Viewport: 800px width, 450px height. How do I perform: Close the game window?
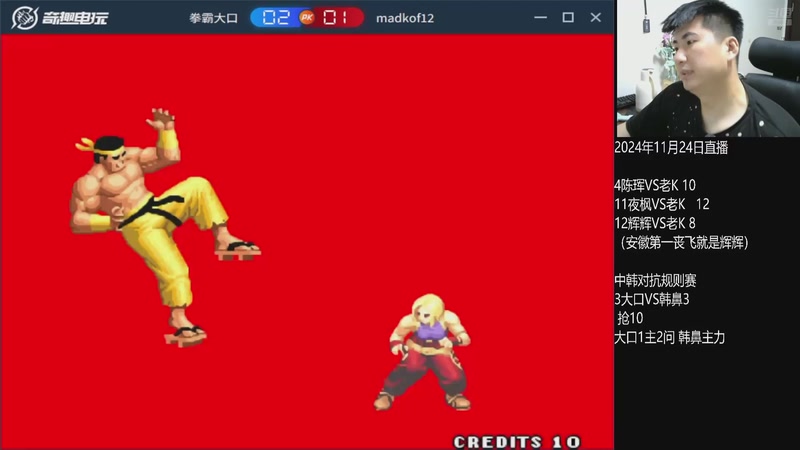(x=595, y=17)
